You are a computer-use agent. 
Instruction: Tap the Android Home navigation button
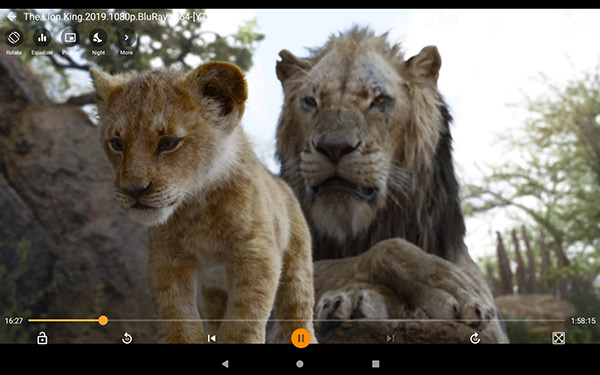coord(300,364)
